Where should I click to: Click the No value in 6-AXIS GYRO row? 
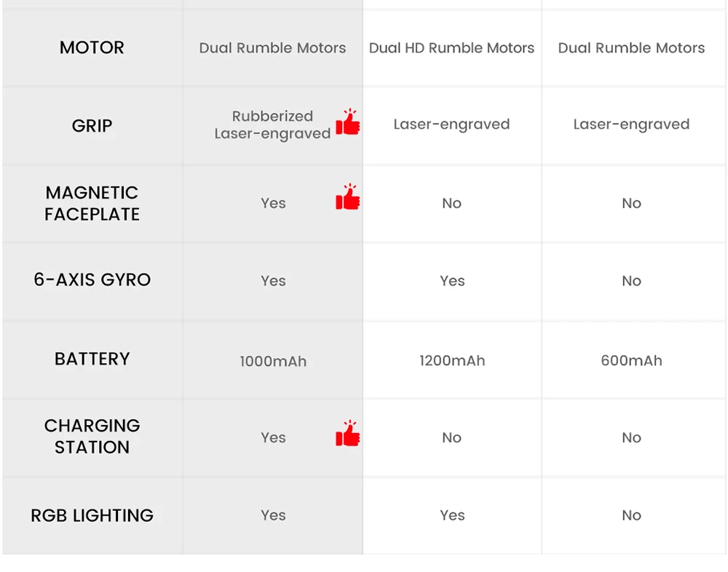(x=631, y=281)
